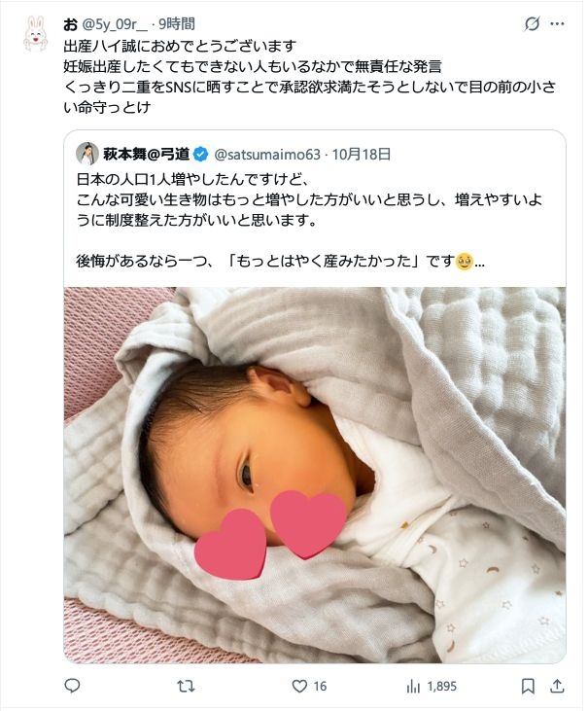Repost this tweet with retweet icon
Screen dimensions: 588x711
click(x=186, y=686)
